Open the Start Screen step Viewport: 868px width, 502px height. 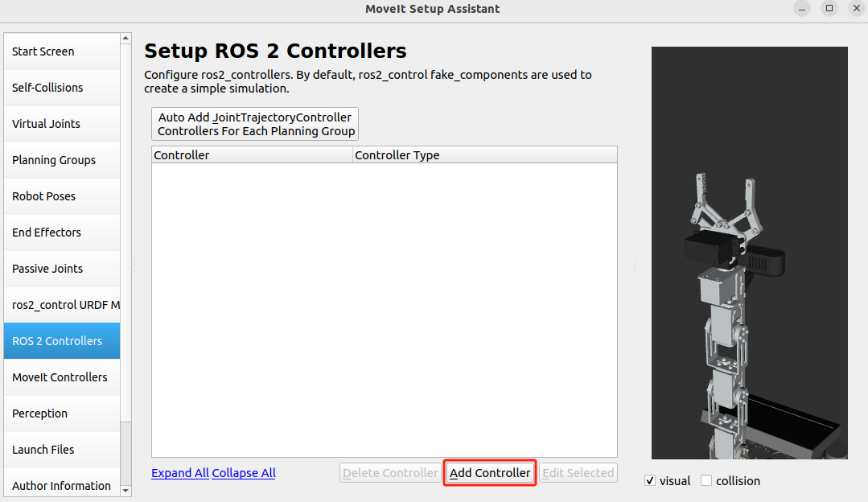[x=62, y=51]
